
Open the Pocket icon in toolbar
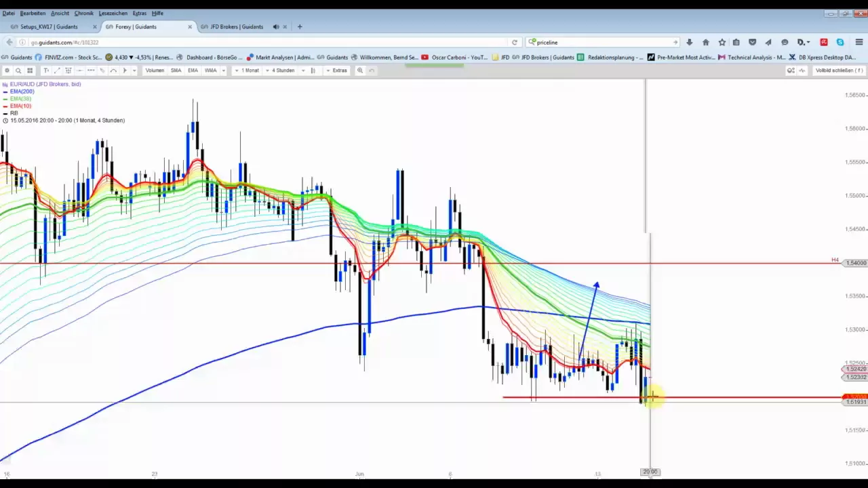(x=752, y=42)
